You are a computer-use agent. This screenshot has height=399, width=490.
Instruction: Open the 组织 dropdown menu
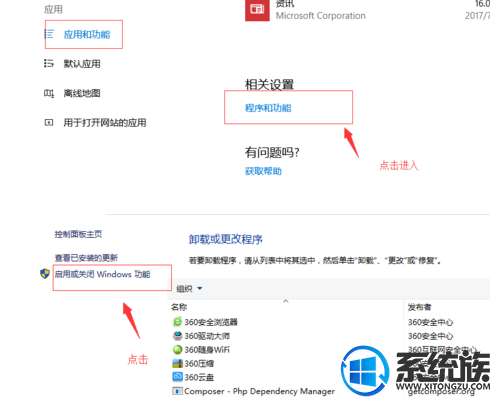click(x=189, y=288)
